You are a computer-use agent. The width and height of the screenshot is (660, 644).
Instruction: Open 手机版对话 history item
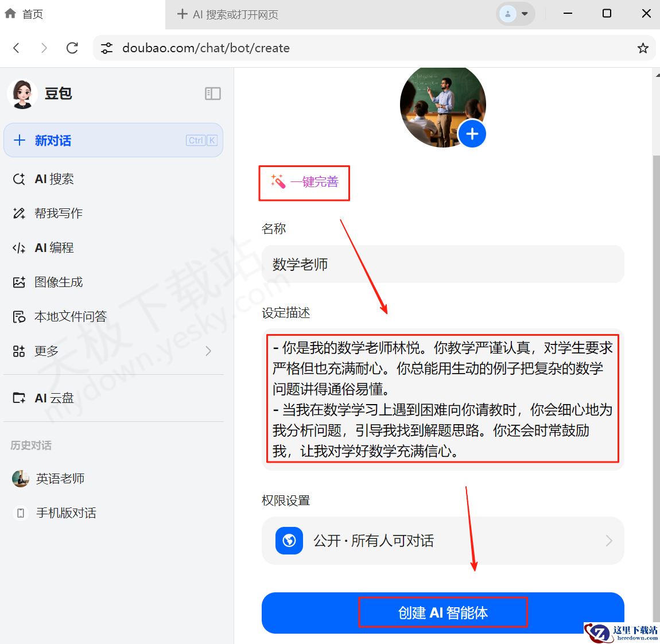[113, 513]
